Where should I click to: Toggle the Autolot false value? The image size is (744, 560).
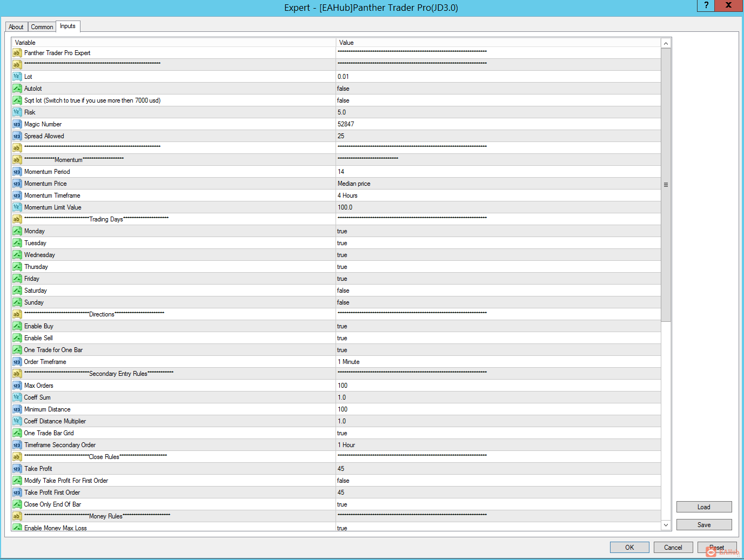[x=498, y=89]
